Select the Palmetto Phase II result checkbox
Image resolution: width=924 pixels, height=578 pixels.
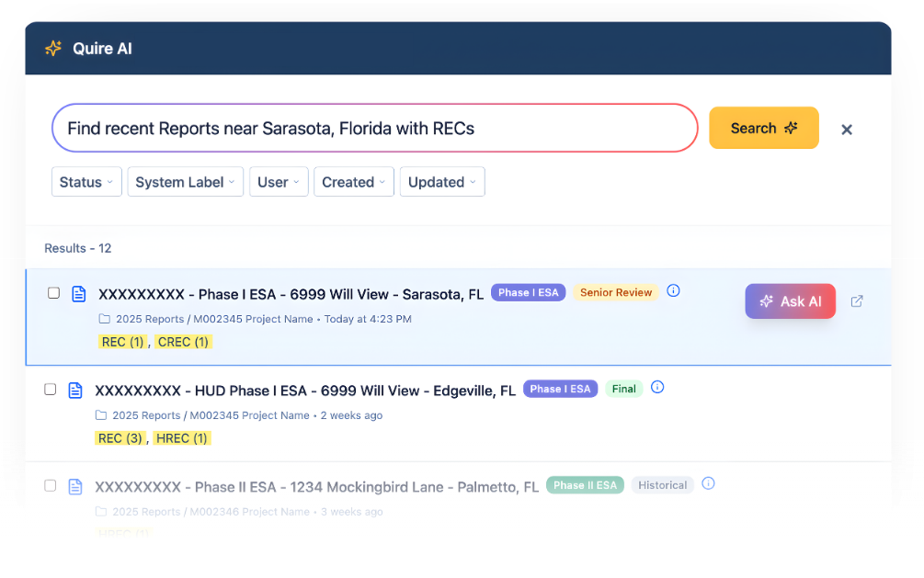click(50, 485)
